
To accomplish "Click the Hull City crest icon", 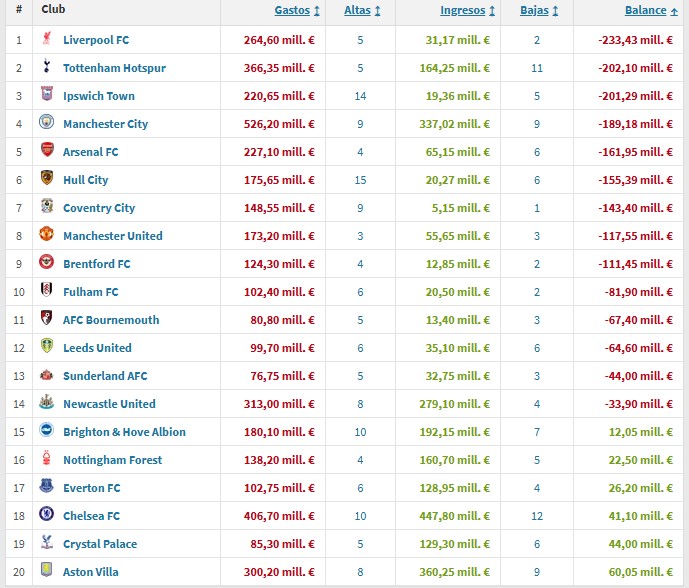I will 47,178.
